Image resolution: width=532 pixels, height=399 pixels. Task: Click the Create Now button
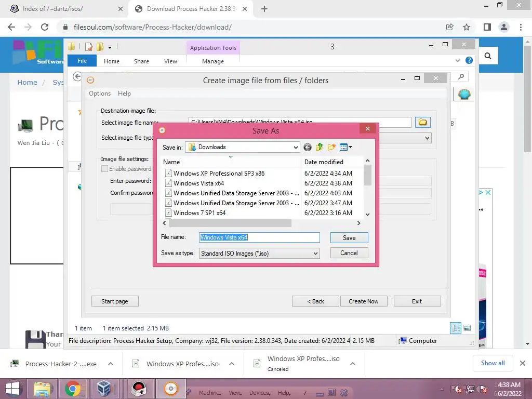[x=364, y=301]
